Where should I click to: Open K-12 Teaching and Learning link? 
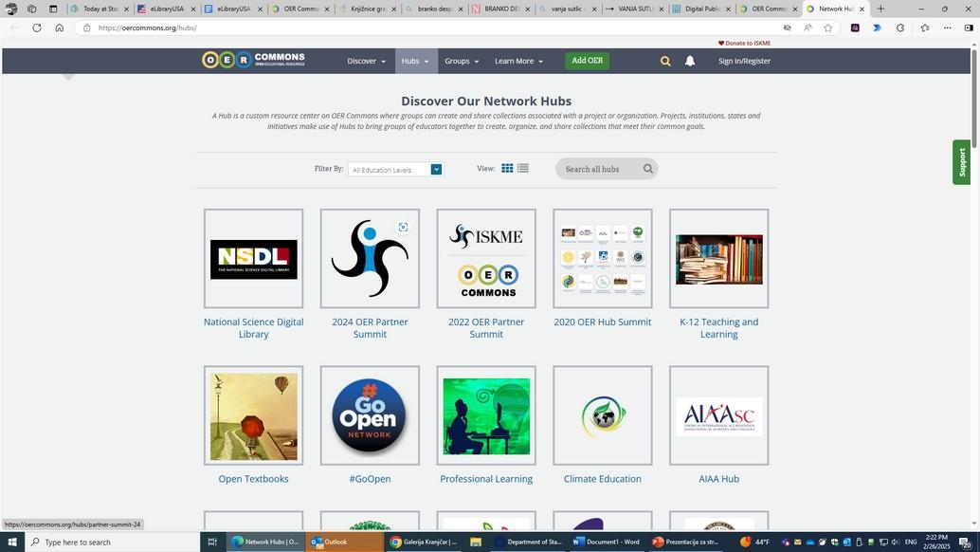[x=718, y=327]
